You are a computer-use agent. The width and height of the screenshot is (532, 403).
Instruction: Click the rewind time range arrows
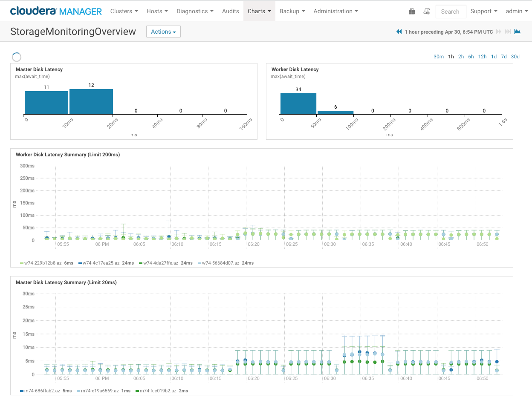coord(399,32)
